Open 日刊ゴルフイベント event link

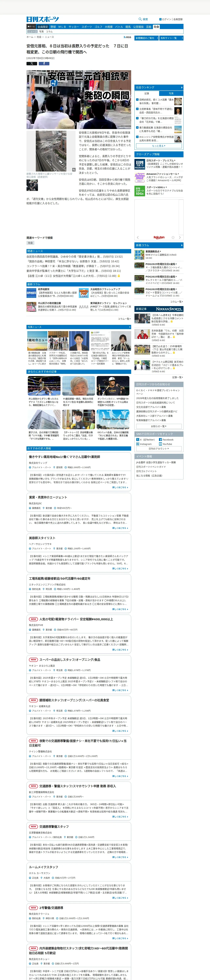[x=146, y=471]
